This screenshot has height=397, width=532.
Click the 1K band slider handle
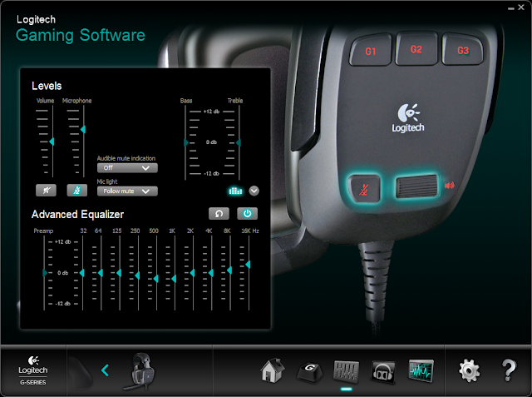click(x=174, y=279)
